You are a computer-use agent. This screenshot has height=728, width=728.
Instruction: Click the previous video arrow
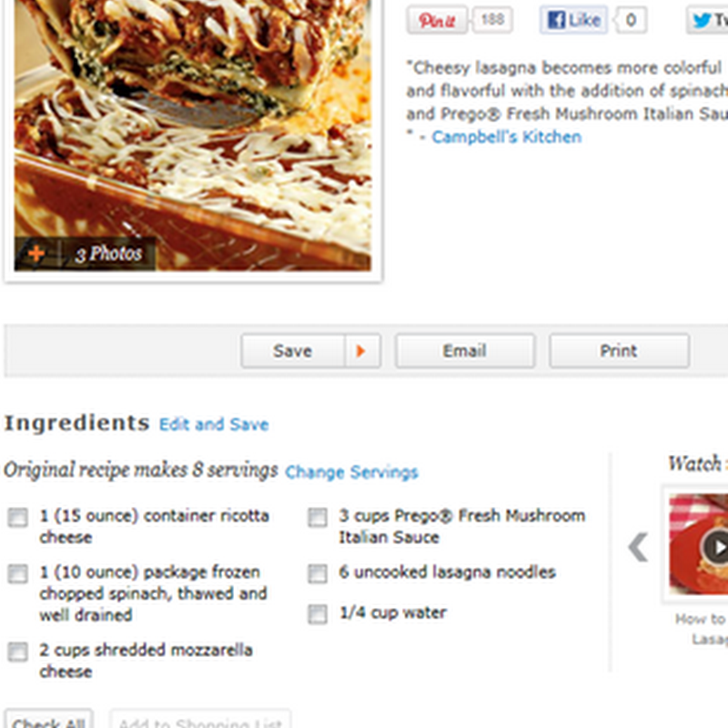(639, 548)
